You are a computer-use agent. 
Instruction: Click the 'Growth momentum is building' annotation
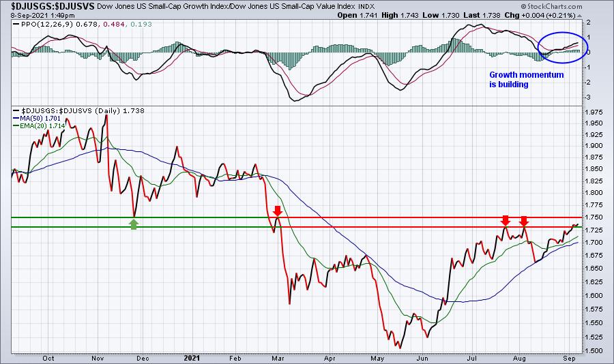pyautogui.click(x=526, y=80)
